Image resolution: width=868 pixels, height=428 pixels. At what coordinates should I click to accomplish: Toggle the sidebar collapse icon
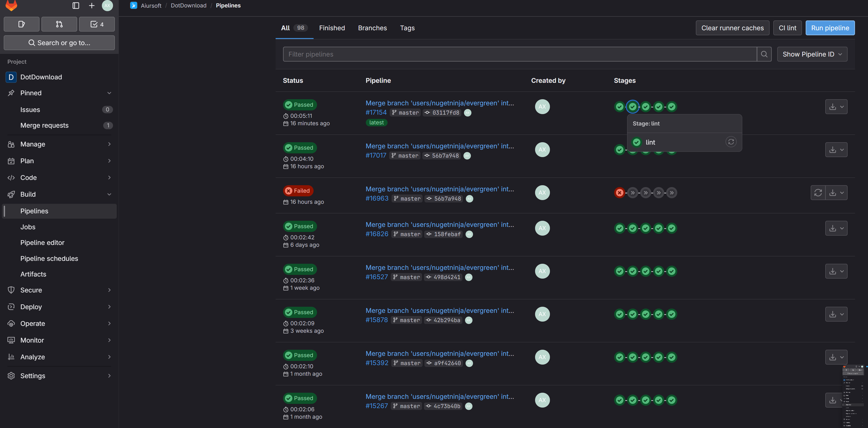click(76, 5)
